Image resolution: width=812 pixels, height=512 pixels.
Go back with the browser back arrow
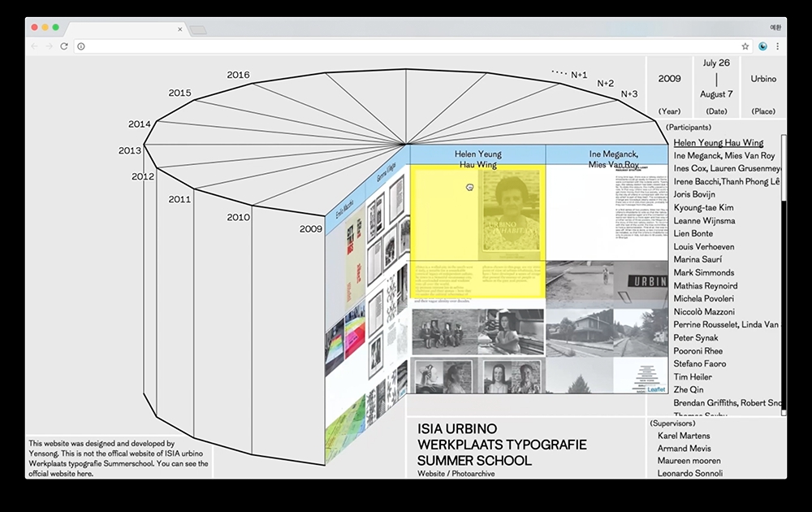[34, 46]
